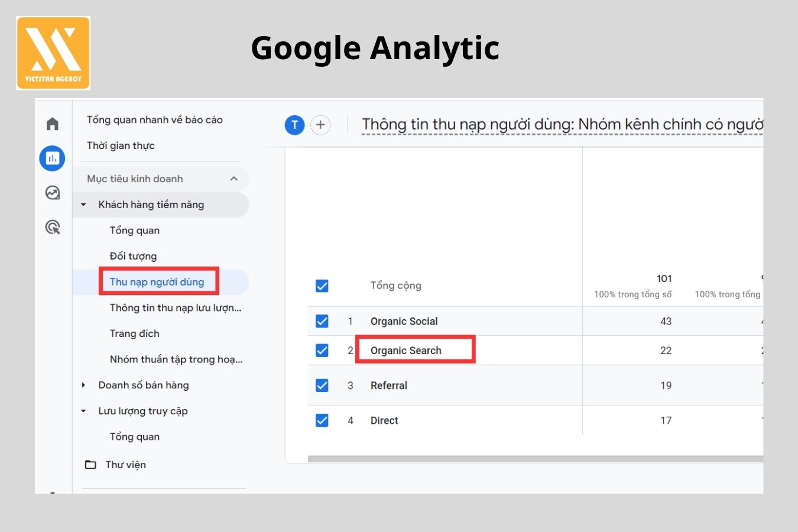Toggle the Tổng cộng checkbox
Viewport: 798px width, 532px height.
322,286
